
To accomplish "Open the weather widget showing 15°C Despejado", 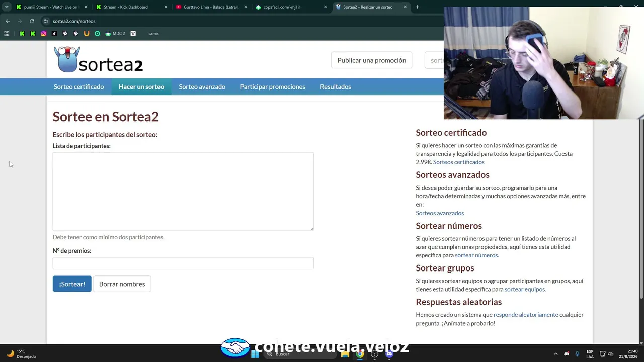I will tap(21, 354).
